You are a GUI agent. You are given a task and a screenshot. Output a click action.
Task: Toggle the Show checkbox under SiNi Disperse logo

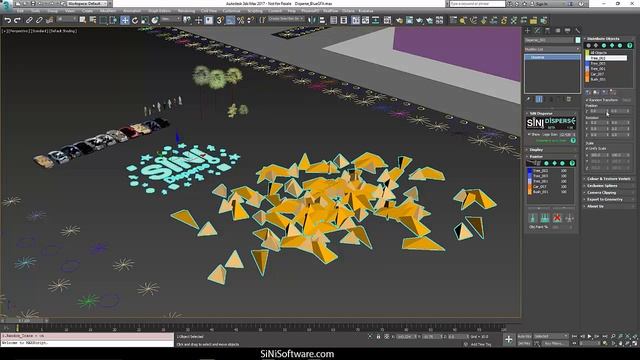click(530, 134)
